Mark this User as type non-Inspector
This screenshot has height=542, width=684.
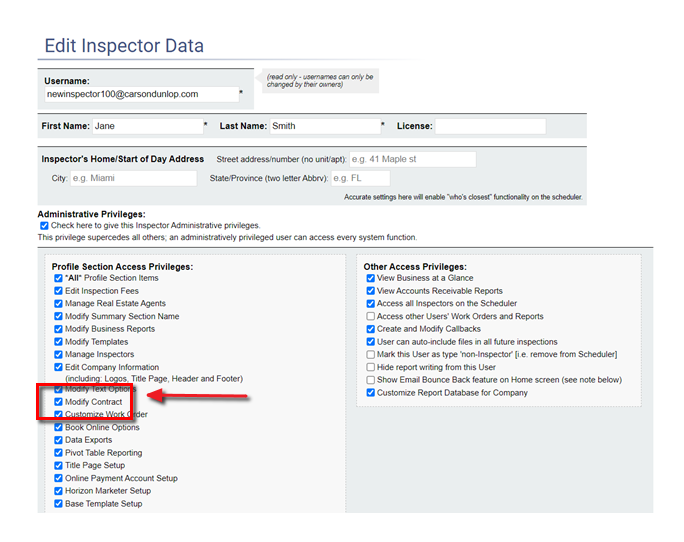pos(371,354)
